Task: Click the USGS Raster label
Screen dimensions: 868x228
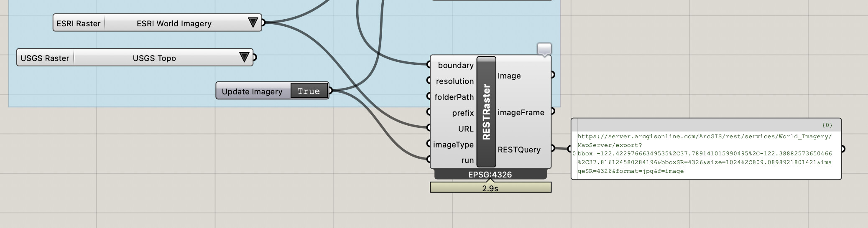Action: (45, 58)
